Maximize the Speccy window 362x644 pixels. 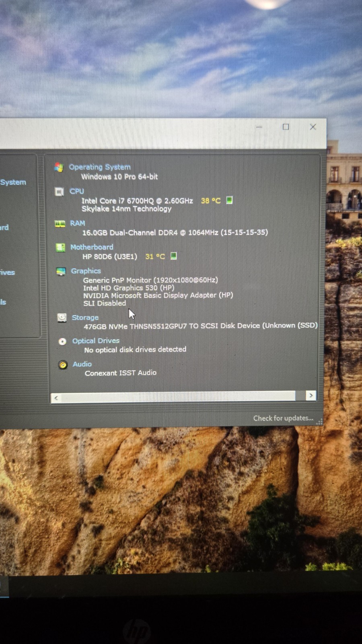click(x=286, y=127)
